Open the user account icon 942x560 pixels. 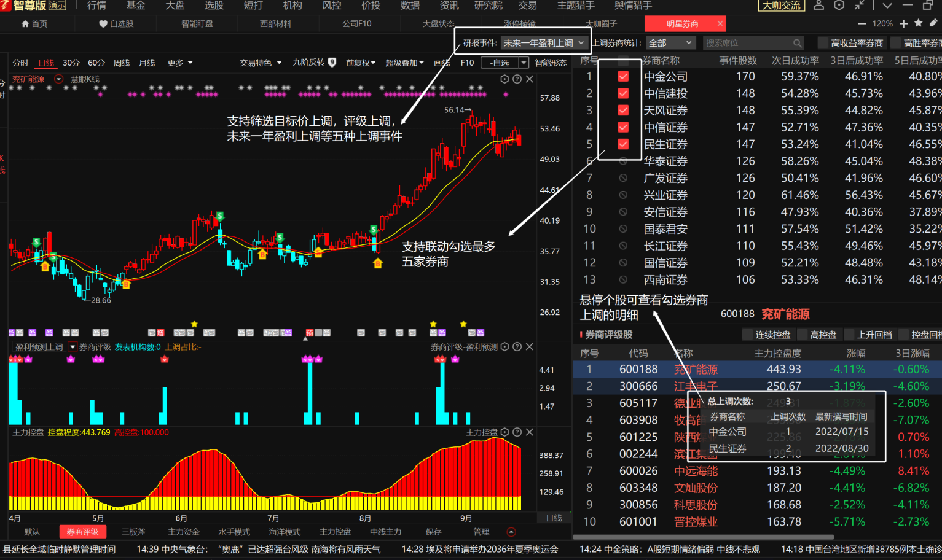(x=818, y=6)
